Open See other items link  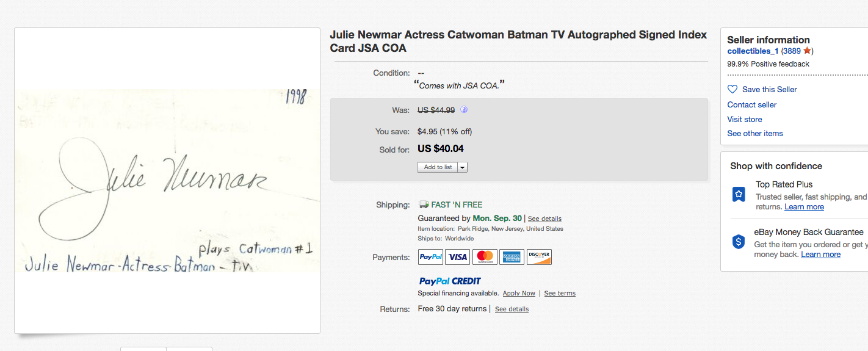click(x=754, y=133)
